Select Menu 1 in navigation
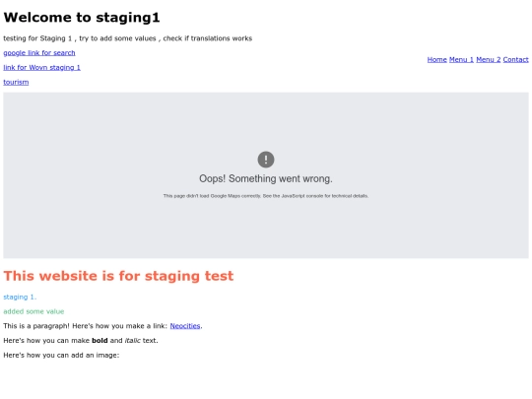Screen dimensions: 532x399 point(461,60)
